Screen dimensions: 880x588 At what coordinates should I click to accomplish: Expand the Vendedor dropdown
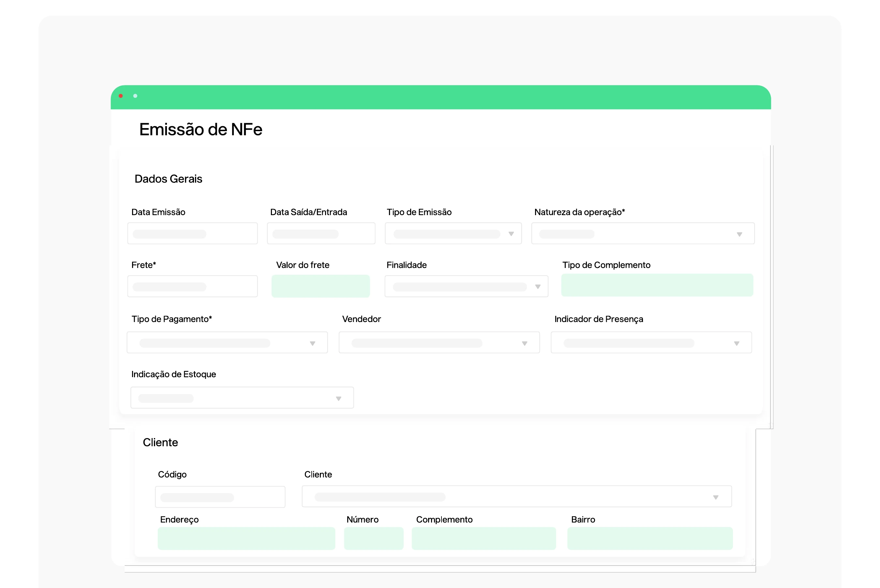tap(439, 342)
